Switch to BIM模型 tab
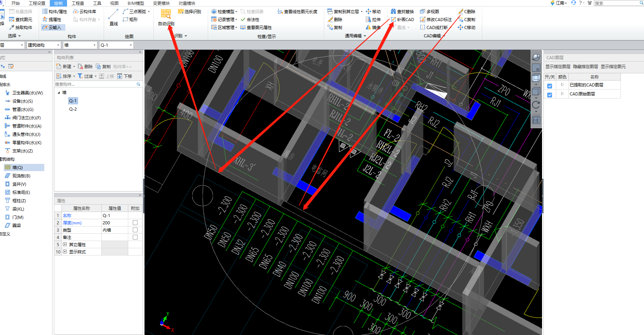This screenshot has width=644, height=335. (136, 3)
